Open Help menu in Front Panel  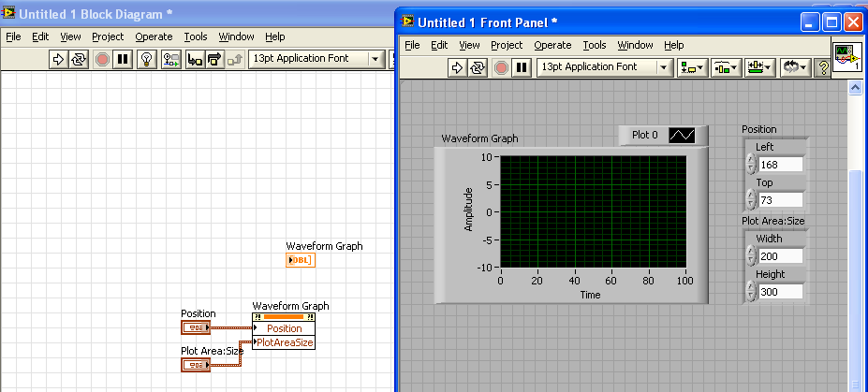(x=674, y=45)
